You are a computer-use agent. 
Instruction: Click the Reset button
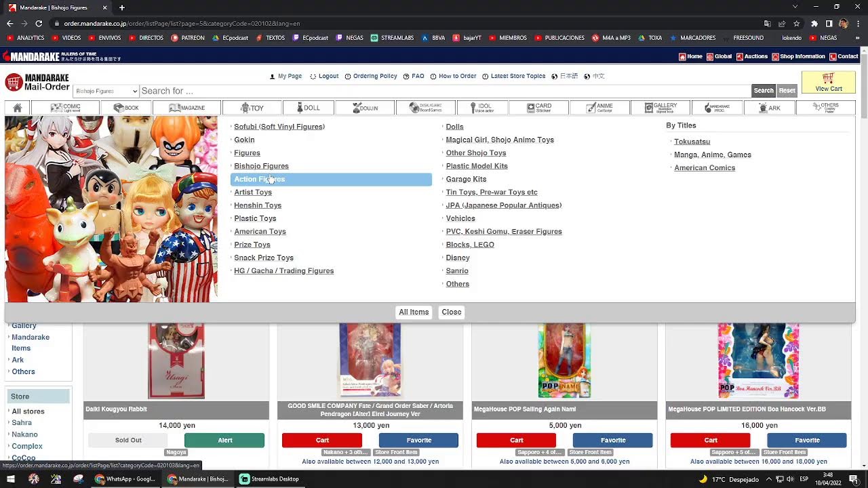point(787,91)
